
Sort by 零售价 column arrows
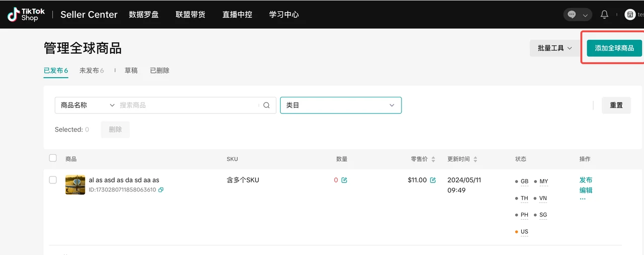[433, 159]
